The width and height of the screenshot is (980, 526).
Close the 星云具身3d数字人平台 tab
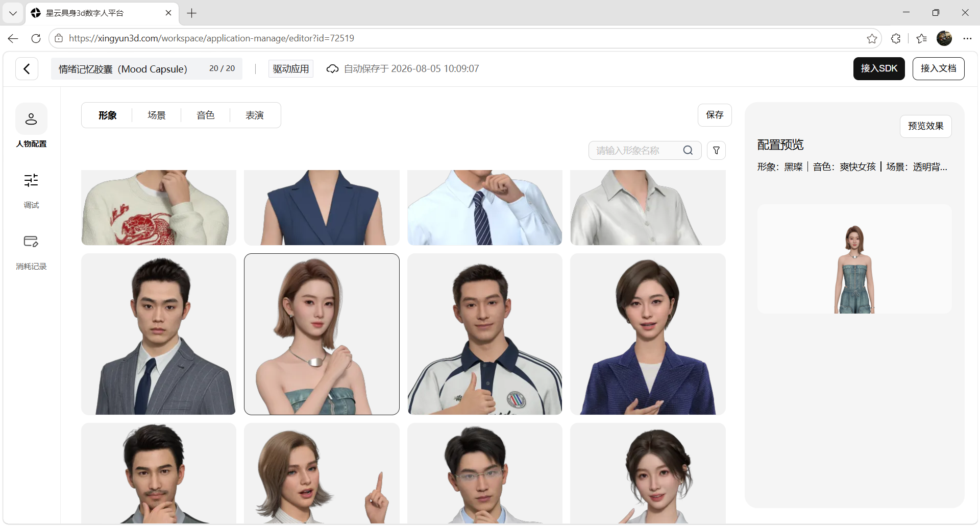point(168,13)
